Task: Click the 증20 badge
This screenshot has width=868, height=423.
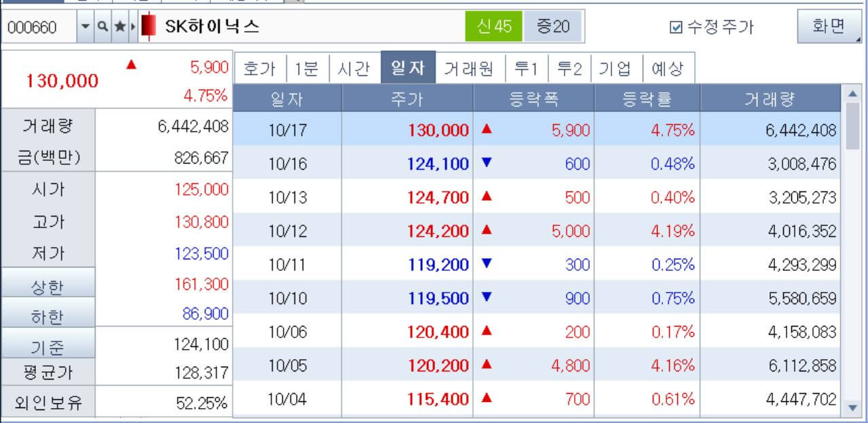Action: 552,27
